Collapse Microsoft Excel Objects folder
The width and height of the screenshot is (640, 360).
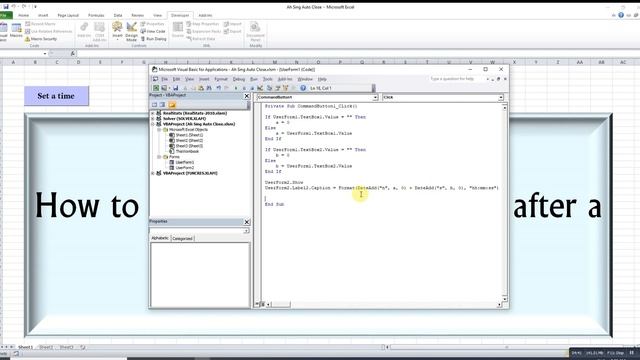159,129
